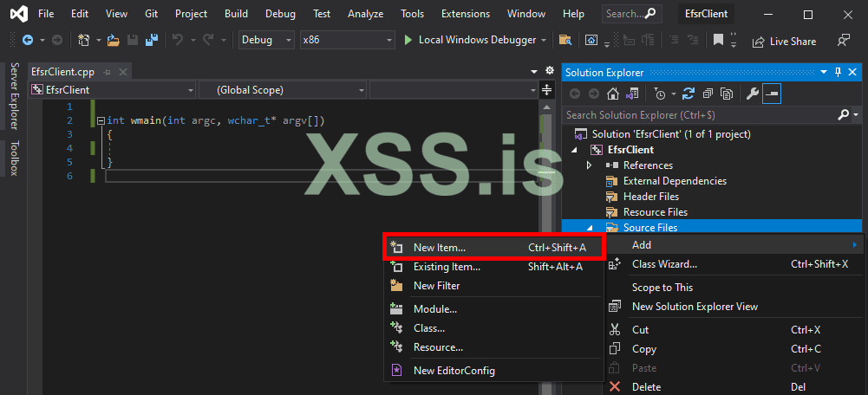Image resolution: width=868 pixels, height=395 pixels.
Task: Open the Build menu
Action: pyautogui.click(x=238, y=14)
